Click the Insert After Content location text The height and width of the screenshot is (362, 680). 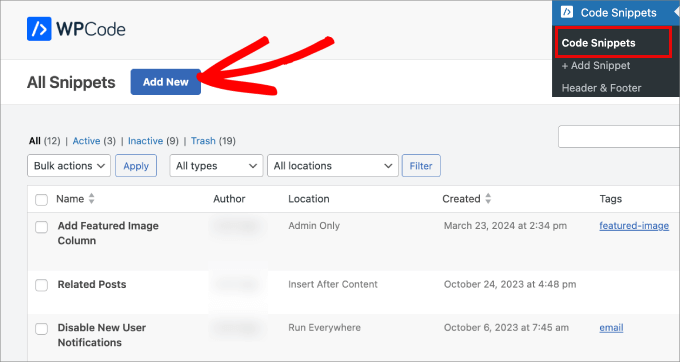point(333,284)
